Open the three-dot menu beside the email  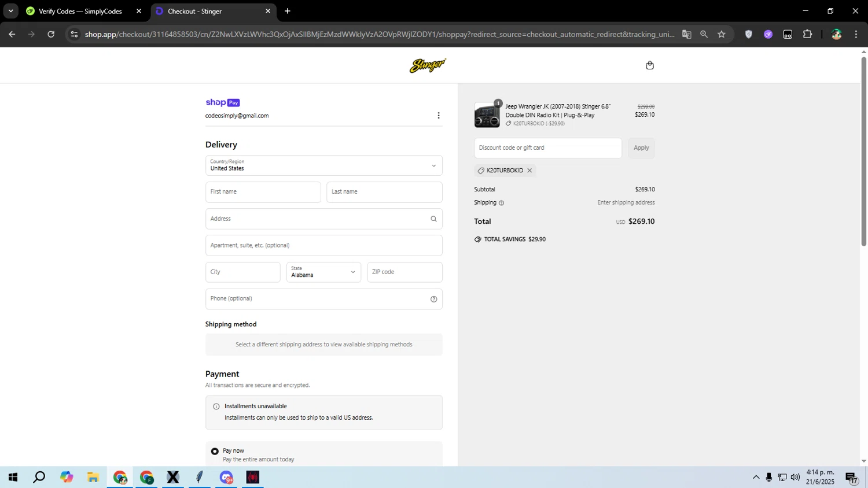[x=439, y=116]
